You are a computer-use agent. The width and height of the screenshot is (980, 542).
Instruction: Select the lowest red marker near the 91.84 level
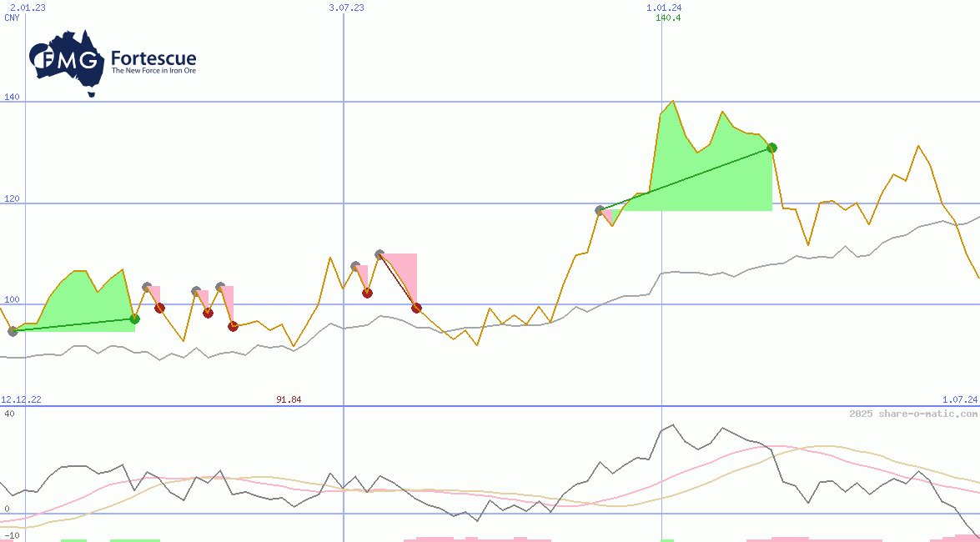233,326
